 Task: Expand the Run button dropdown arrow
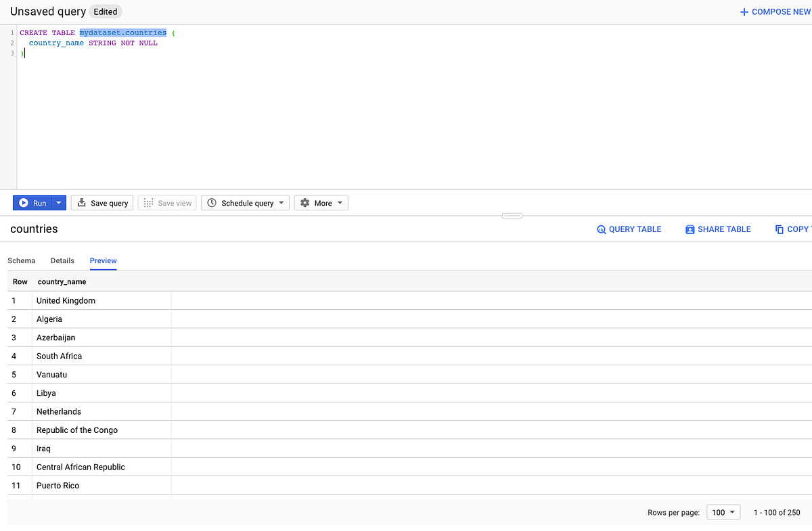coord(58,202)
